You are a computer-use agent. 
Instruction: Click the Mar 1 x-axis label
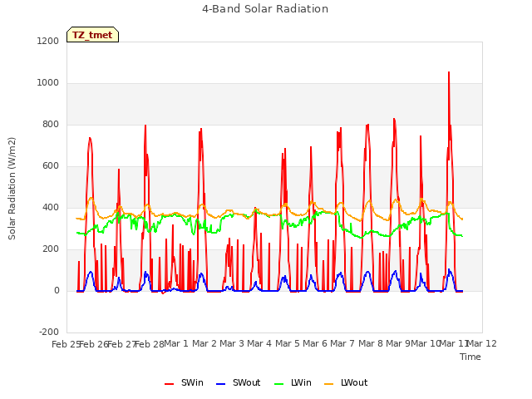(x=176, y=343)
